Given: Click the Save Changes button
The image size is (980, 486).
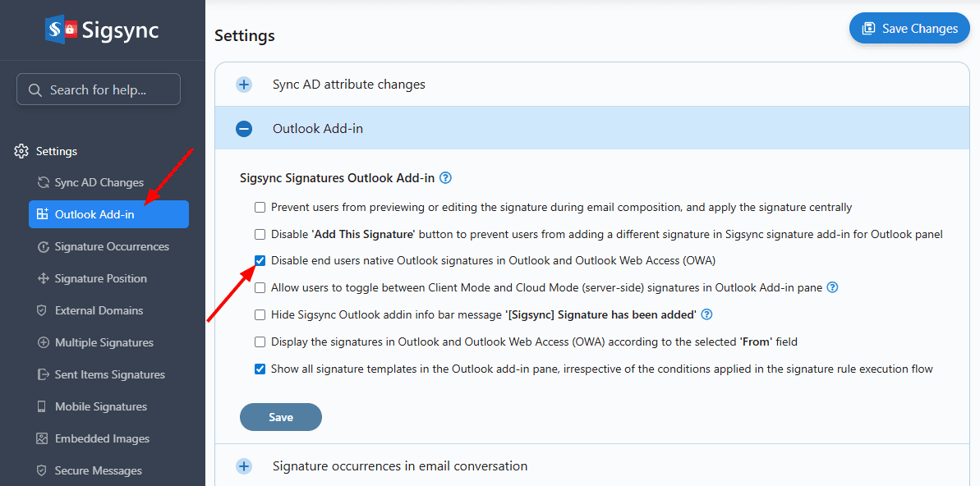Looking at the screenshot, I should [909, 28].
